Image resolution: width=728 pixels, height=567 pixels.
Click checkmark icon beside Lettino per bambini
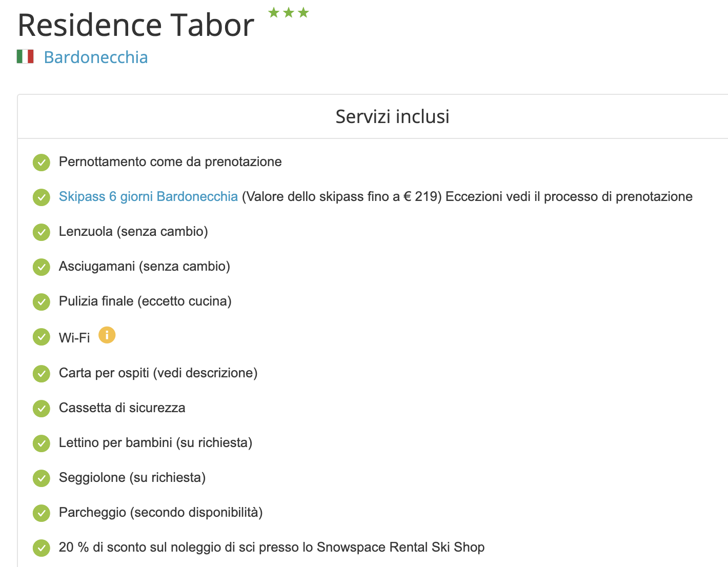coord(42,443)
